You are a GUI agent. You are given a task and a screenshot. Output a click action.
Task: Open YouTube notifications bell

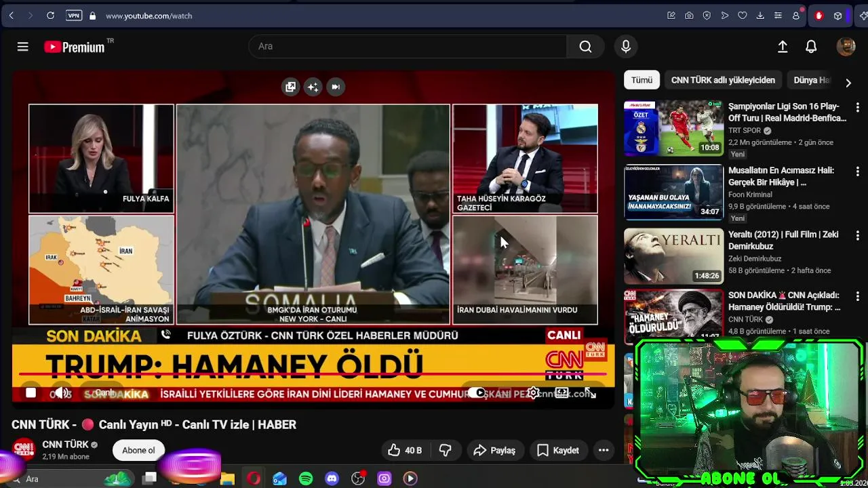[811, 46]
